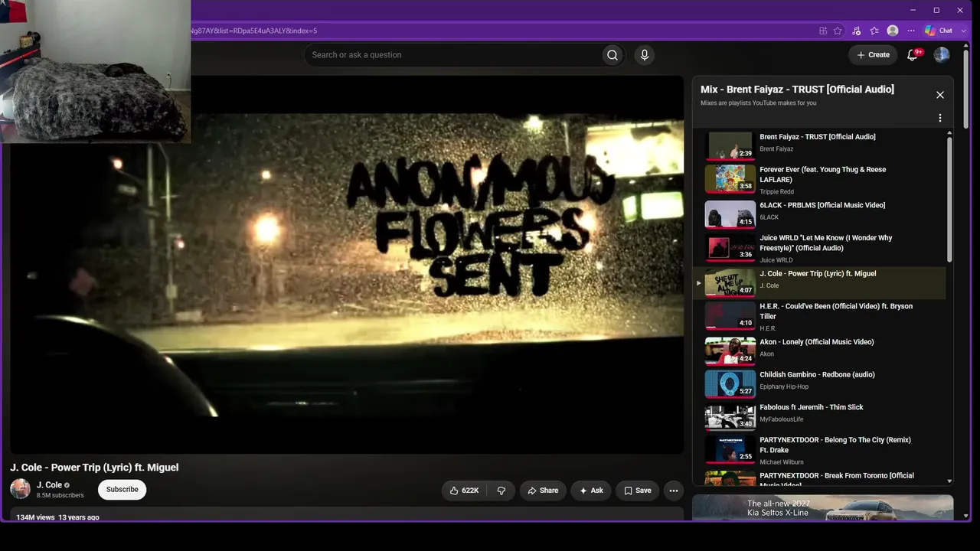Viewport: 980px width, 551px height.
Task: Share the Power Trip video
Action: click(x=543, y=491)
